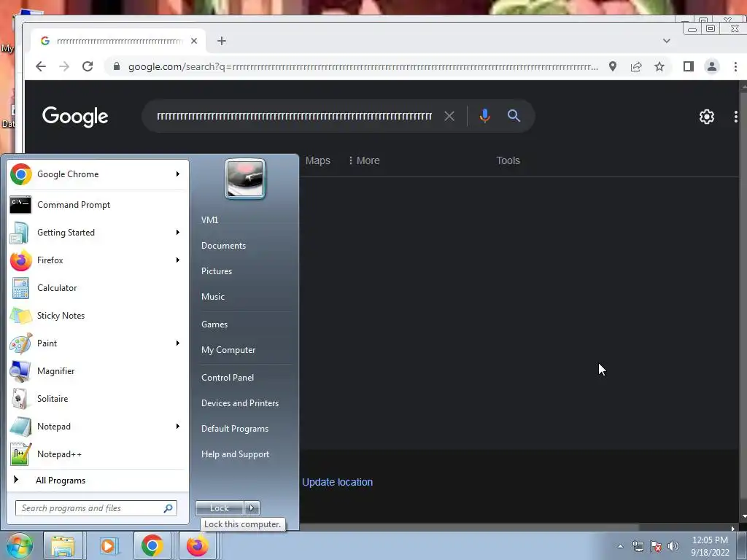Open Getting Started in Start menu
The image size is (747, 560).
pyautogui.click(x=97, y=233)
